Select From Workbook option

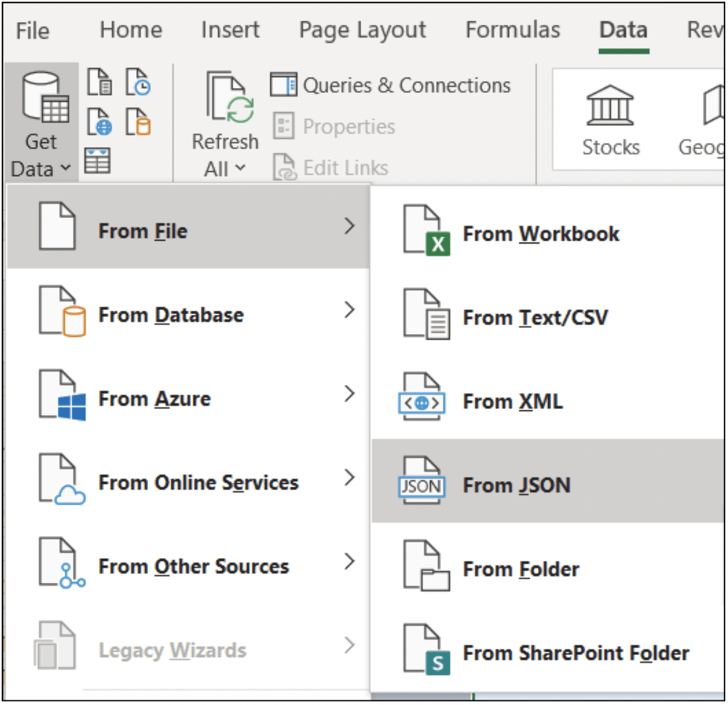click(542, 234)
